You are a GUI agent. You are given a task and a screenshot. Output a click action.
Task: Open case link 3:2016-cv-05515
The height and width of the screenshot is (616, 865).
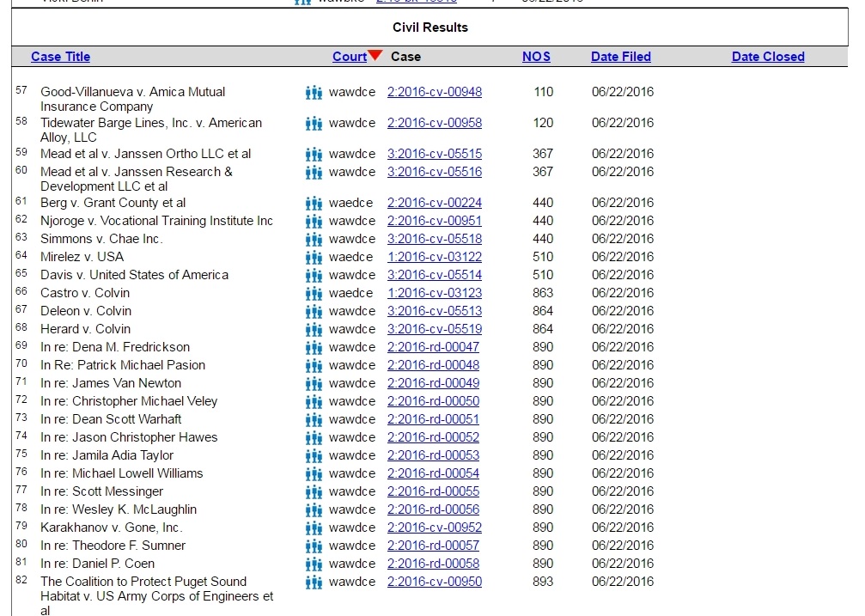tap(434, 154)
